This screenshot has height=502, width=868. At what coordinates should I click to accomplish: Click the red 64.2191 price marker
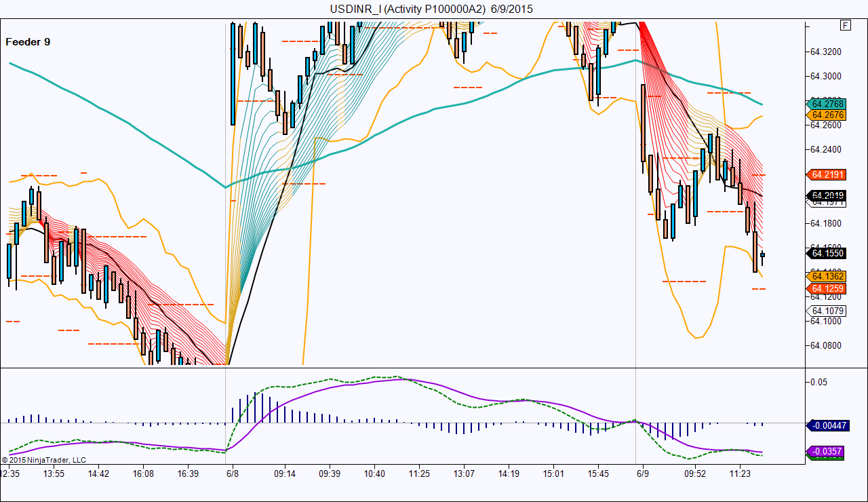coord(825,174)
